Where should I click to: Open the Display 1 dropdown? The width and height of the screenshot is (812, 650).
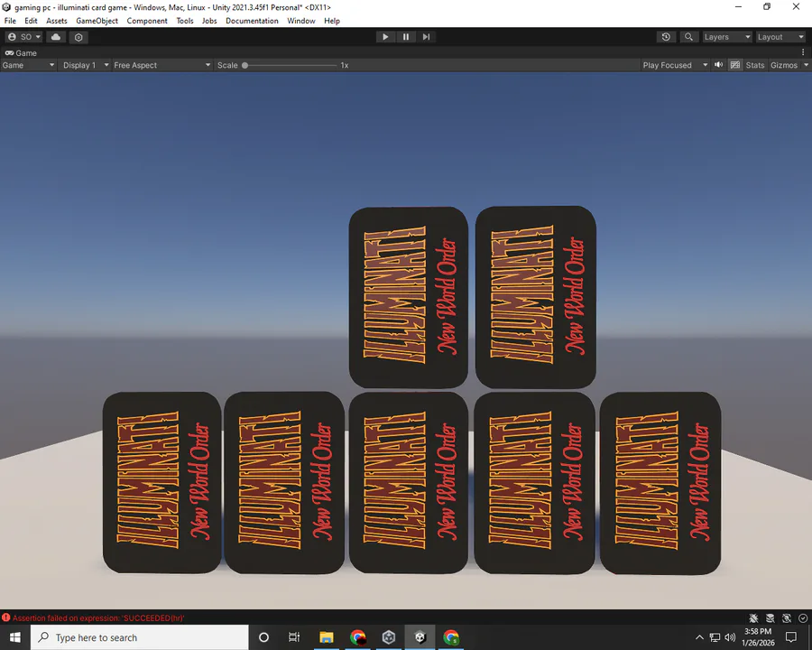(86, 65)
